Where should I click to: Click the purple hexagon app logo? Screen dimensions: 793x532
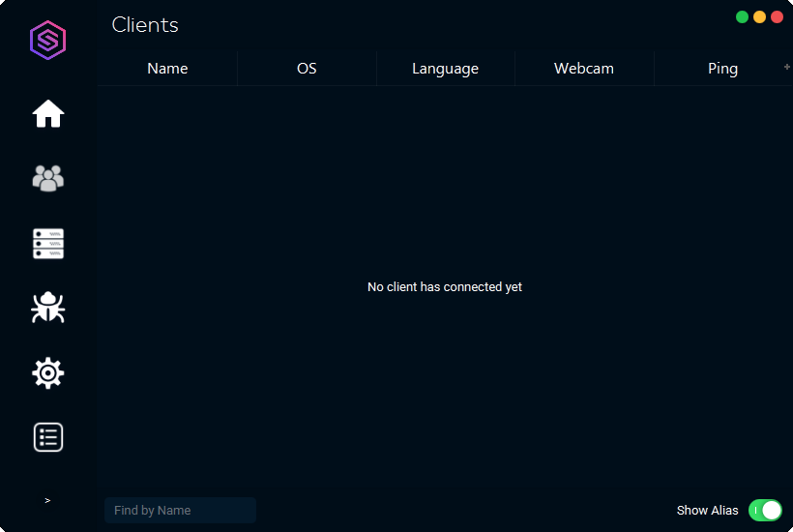(47, 41)
